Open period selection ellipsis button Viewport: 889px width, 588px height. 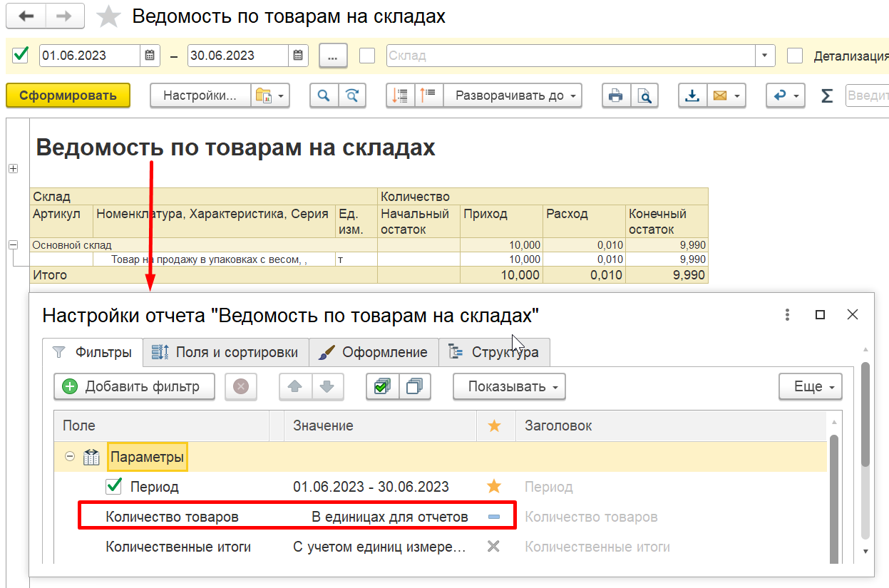[x=333, y=56]
